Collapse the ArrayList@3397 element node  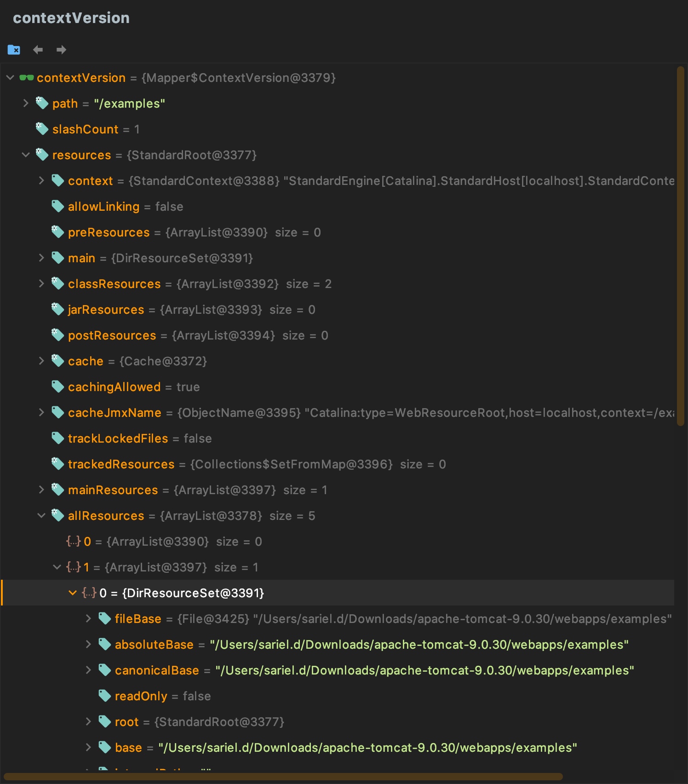(x=57, y=567)
